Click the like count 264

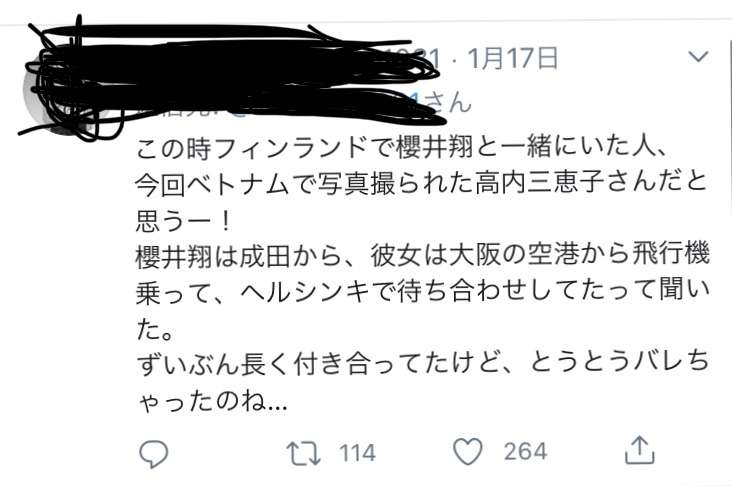pyautogui.click(x=525, y=451)
